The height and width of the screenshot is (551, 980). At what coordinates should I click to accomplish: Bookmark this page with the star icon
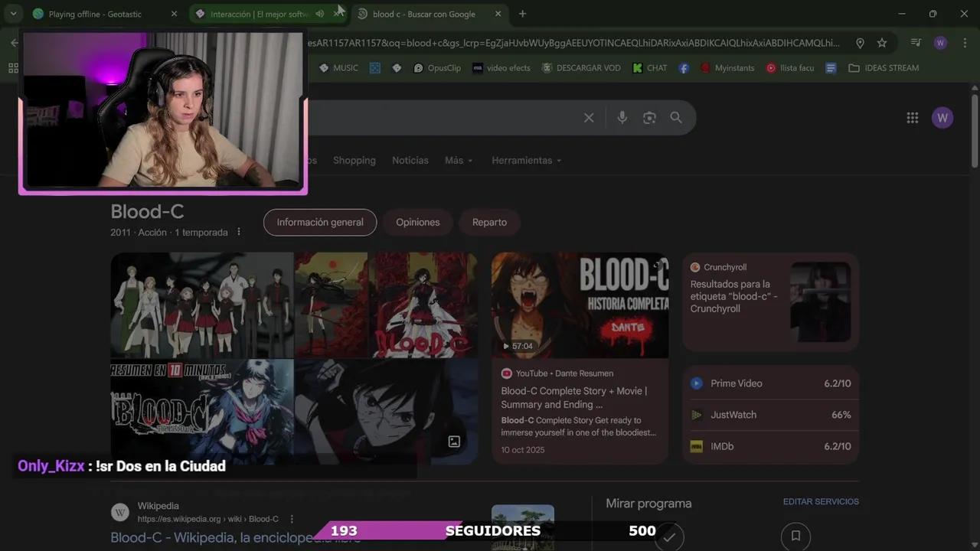[882, 43]
